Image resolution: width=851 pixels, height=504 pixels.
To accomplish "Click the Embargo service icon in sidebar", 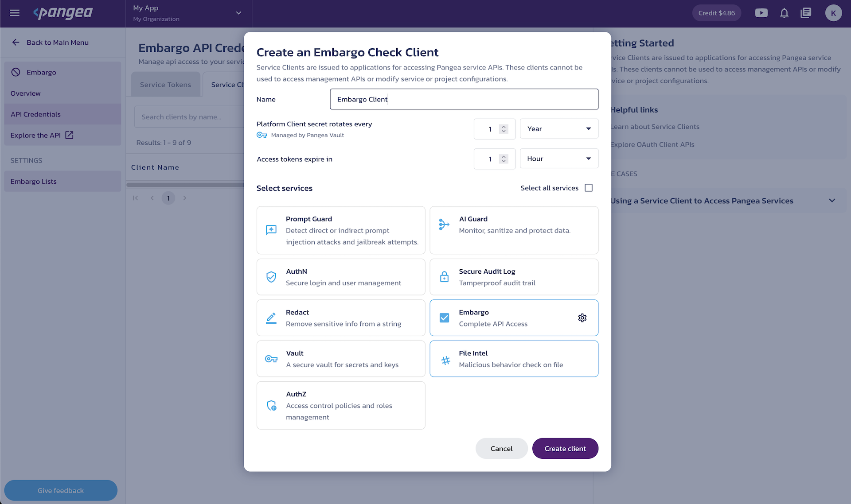I will [x=16, y=72].
